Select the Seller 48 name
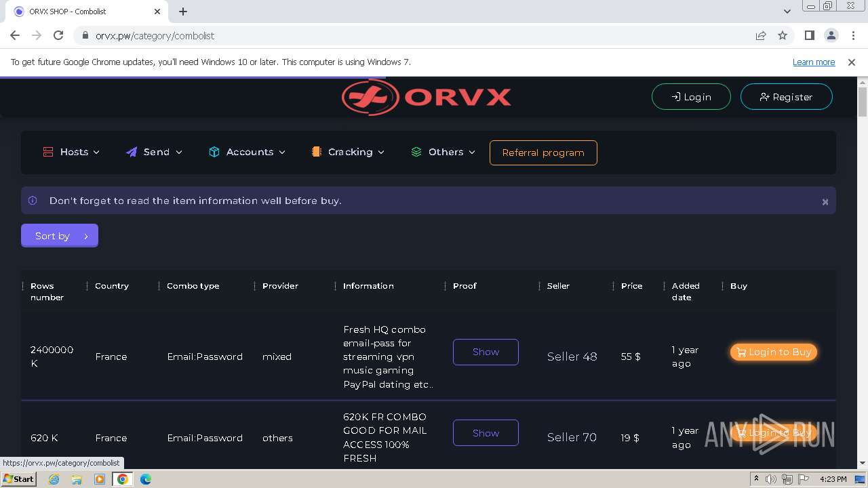Screen dimensions: 868x488 point(572,357)
